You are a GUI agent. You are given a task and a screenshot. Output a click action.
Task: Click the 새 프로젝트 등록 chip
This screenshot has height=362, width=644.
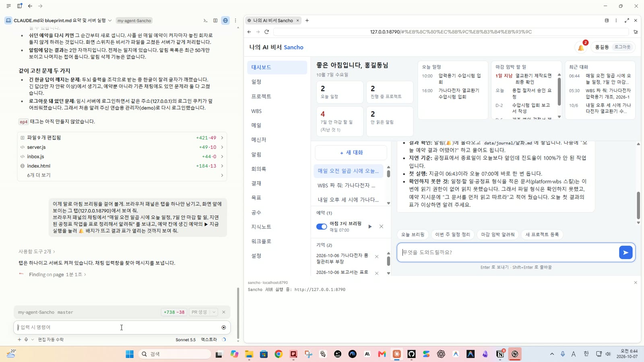[542, 234]
